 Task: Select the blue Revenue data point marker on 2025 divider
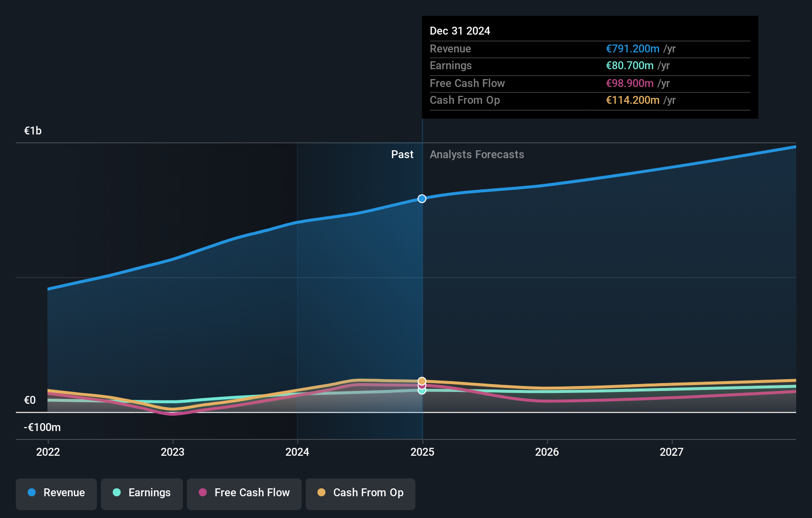(422, 199)
